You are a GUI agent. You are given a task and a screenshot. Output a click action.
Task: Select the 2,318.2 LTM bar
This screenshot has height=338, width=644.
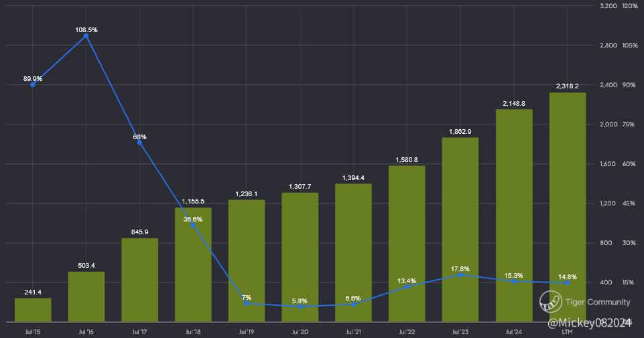tap(567, 207)
